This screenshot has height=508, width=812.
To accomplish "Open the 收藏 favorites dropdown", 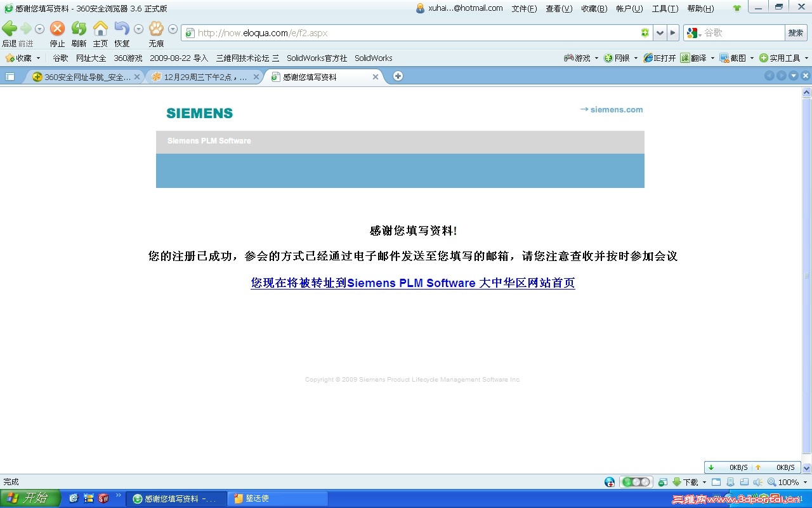I will [23, 58].
